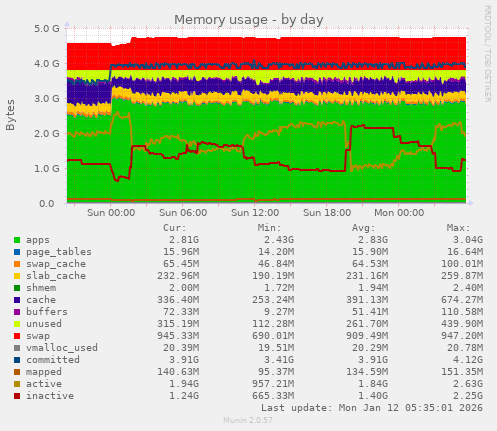The width and height of the screenshot is (497, 431).
Task: Click the buffers purple legend swatch
Action: tap(17, 312)
